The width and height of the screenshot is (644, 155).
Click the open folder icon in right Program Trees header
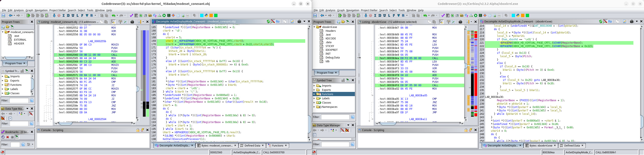(343, 22)
